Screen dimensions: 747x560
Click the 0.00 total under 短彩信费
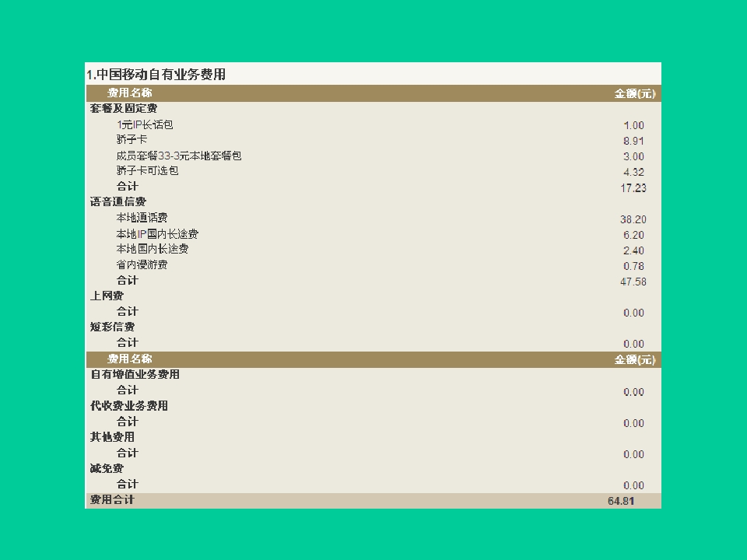633,344
